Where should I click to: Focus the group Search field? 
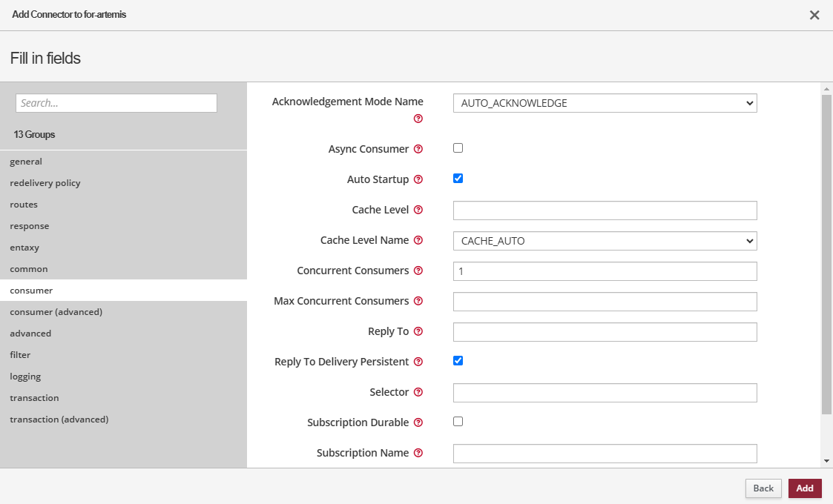click(116, 103)
